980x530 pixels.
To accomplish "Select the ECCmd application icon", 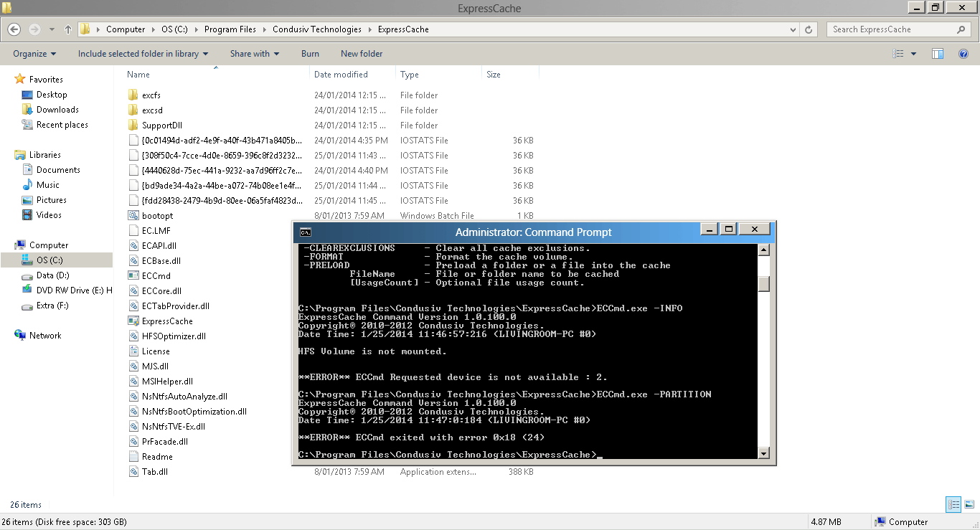I will coord(133,276).
